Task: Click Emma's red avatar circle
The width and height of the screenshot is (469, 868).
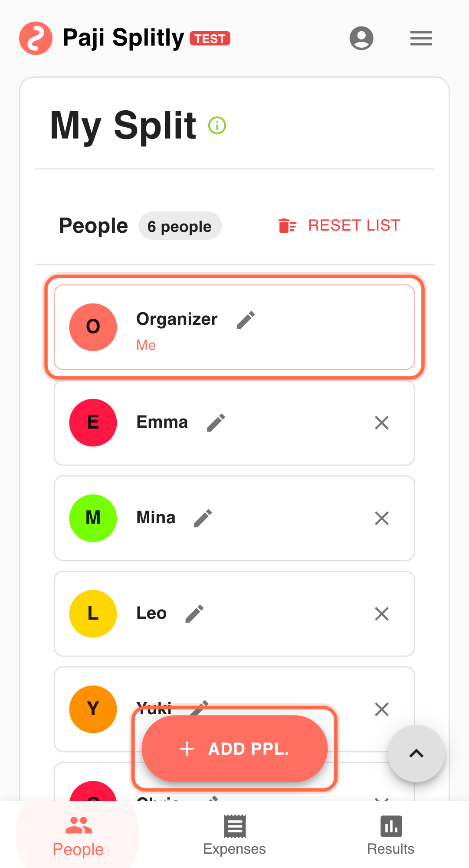Action: (93, 422)
